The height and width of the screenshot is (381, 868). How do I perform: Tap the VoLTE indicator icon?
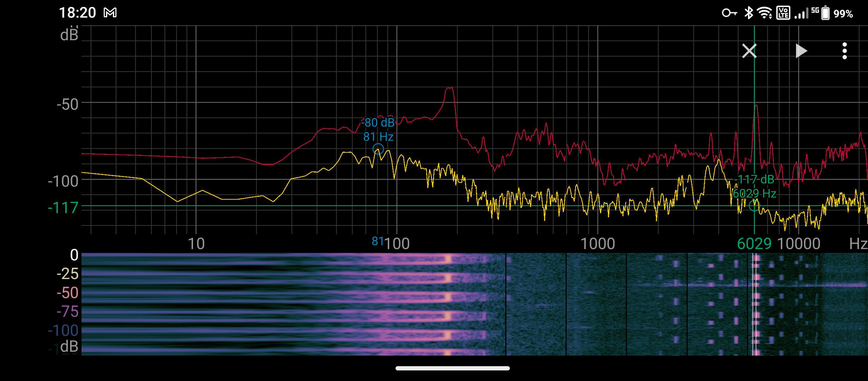(783, 13)
